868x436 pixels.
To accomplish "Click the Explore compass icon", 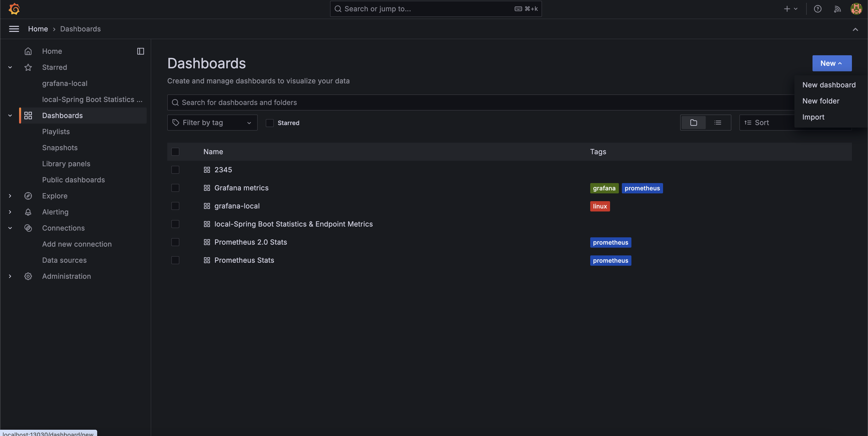I will [x=28, y=196].
